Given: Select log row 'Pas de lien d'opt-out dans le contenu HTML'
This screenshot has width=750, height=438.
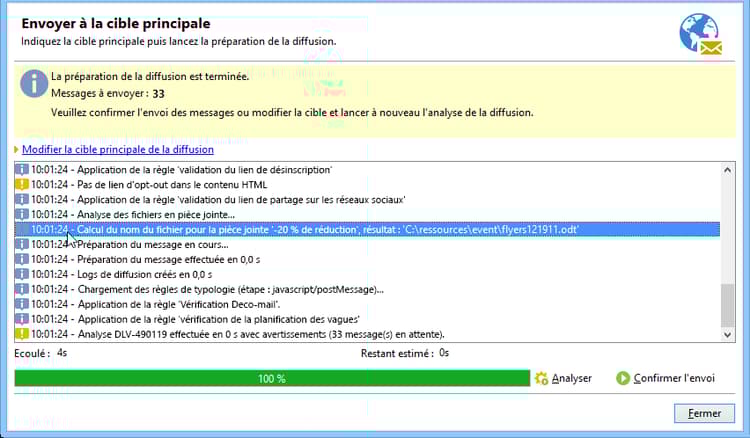Looking at the screenshot, I should [367, 185].
